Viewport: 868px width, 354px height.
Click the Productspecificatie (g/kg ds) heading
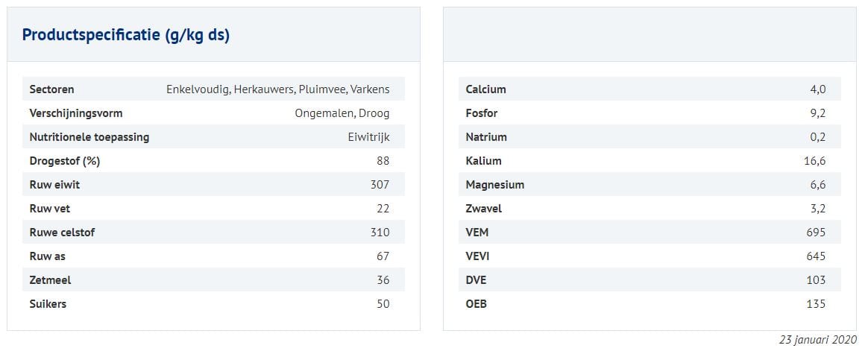click(x=126, y=35)
